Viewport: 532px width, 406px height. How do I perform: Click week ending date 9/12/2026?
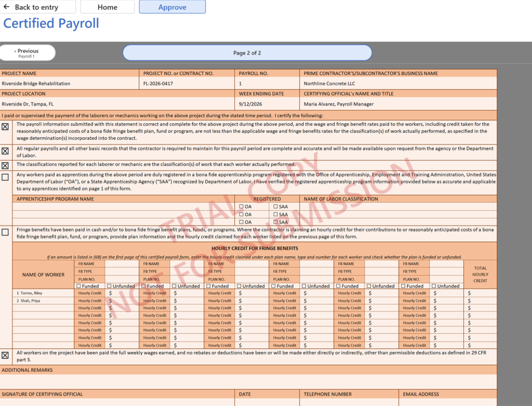point(250,104)
